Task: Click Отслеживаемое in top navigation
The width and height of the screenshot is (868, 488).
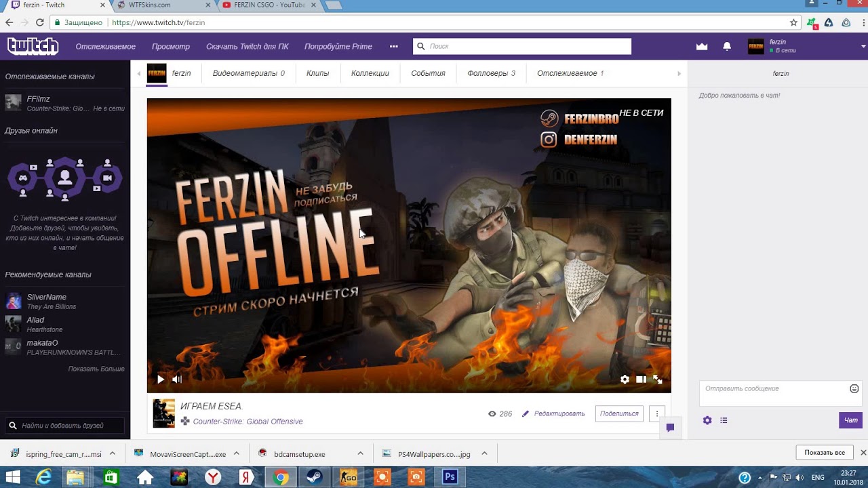Action: tap(106, 47)
